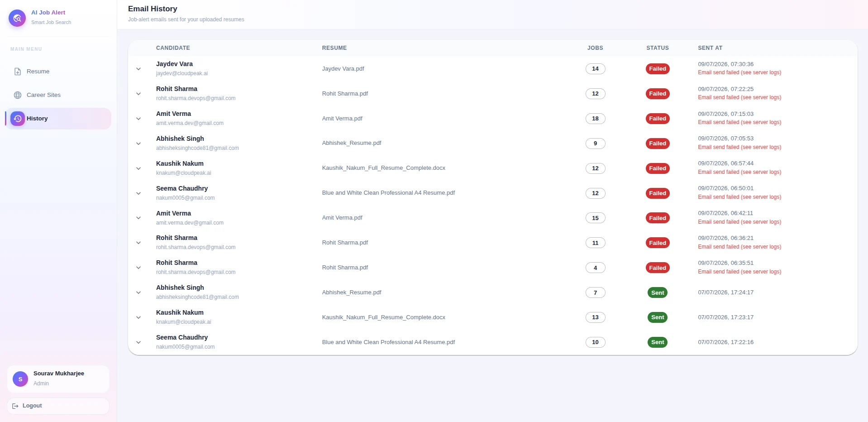
Task: Open the Resume menu item
Action: 58,72
